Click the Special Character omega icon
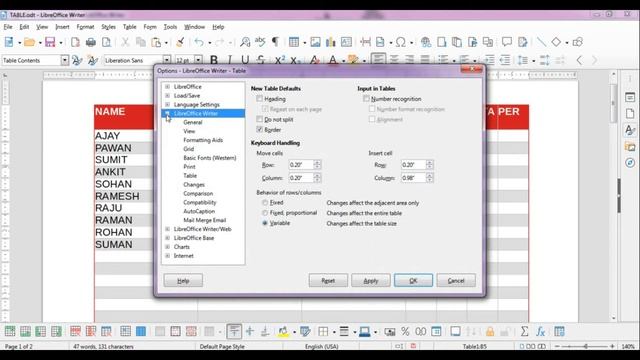640x360 pixels. coord(401,42)
